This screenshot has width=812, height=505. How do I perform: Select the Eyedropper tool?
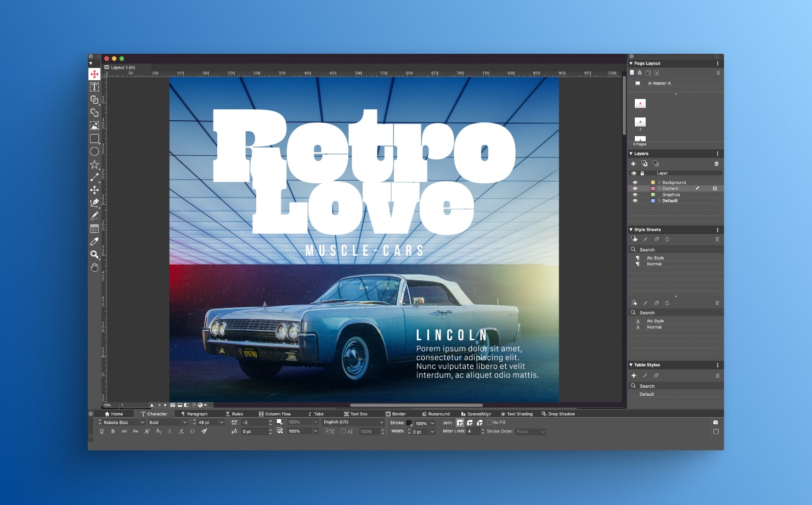click(x=94, y=242)
